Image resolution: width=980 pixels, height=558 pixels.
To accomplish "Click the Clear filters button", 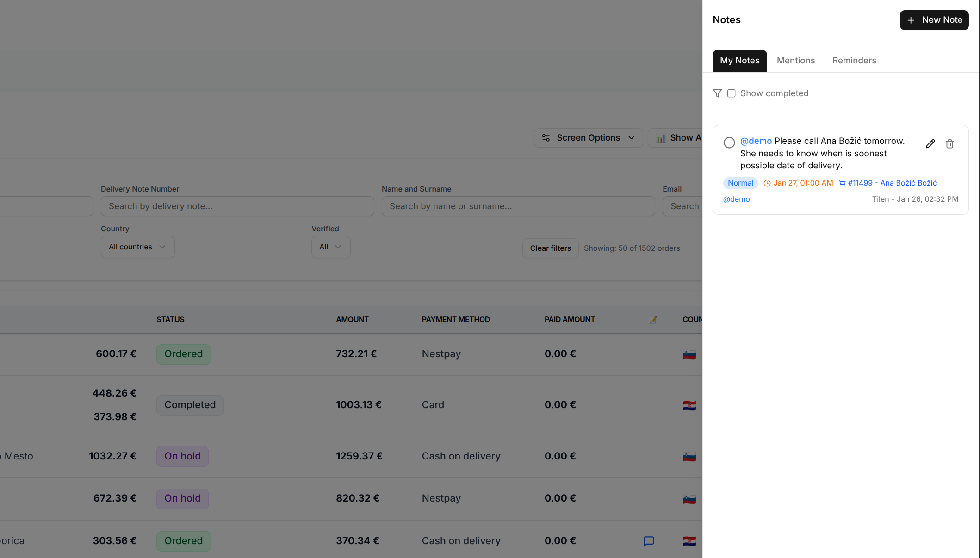I will pyautogui.click(x=550, y=248).
